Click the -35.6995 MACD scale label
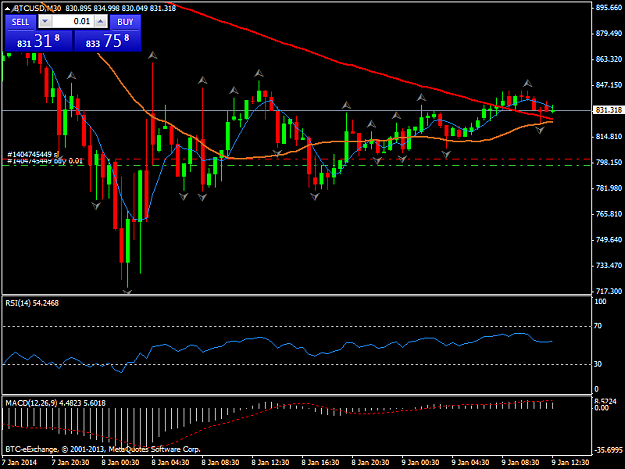 click(608, 450)
